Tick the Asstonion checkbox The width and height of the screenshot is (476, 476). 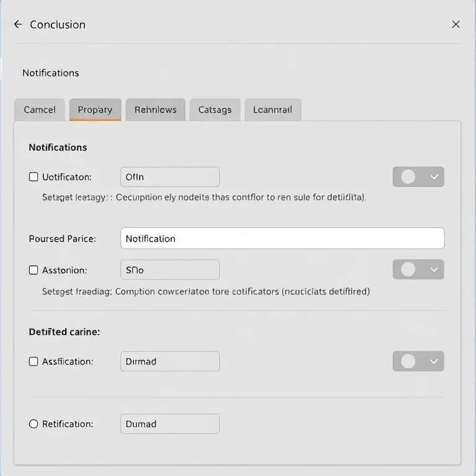(x=33, y=270)
